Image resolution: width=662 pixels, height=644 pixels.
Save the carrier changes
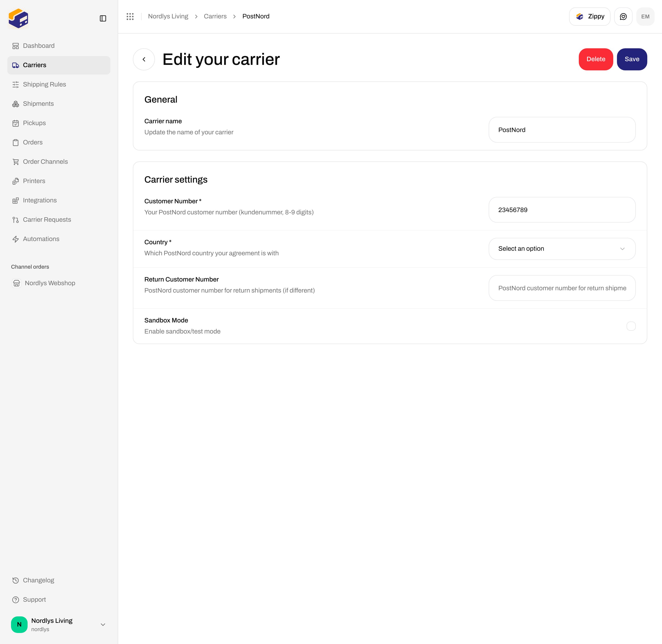(x=632, y=59)
